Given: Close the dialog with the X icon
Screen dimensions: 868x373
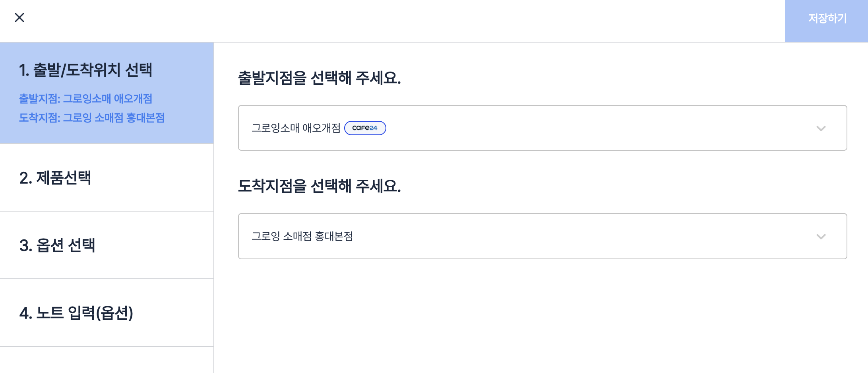Looking at the screenshot, I should [19, 17].
